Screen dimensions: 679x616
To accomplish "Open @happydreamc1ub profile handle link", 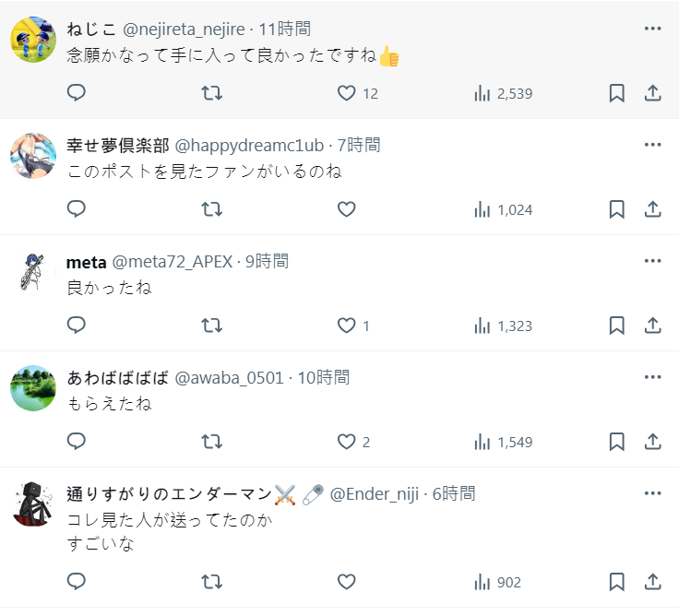I will 249,146.
